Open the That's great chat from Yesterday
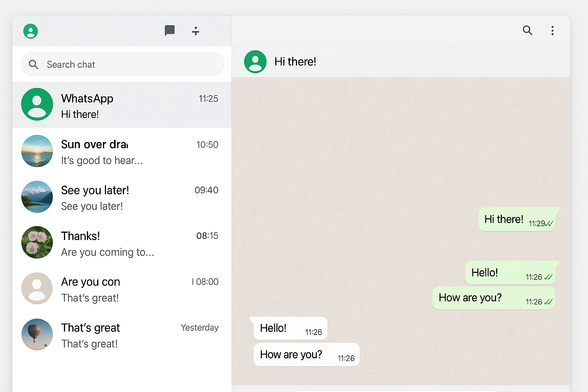This screenshot has width=588, height=392. pos(122,335)
